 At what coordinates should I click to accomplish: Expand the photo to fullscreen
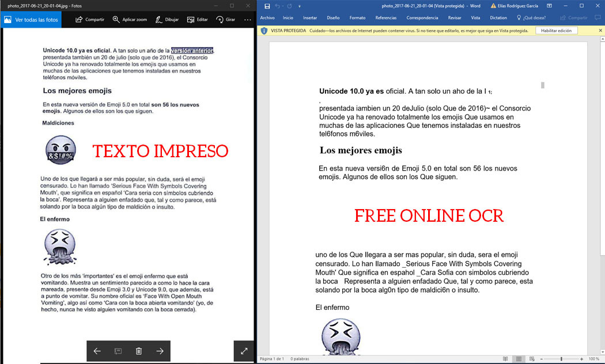(244, 351)
